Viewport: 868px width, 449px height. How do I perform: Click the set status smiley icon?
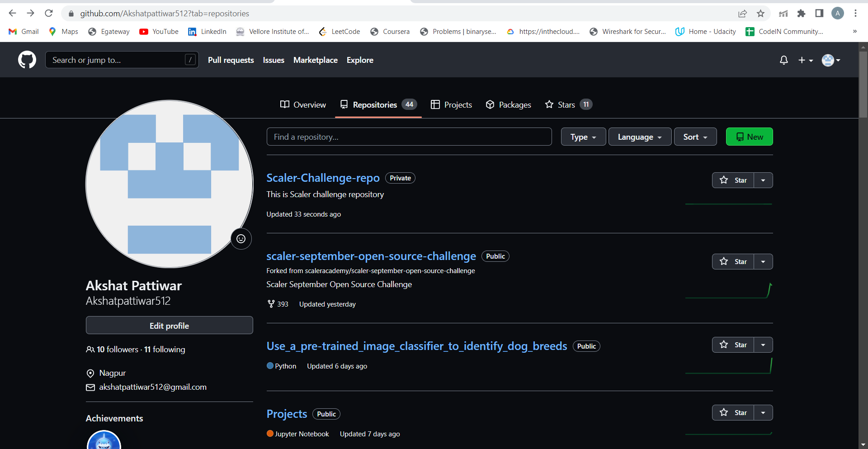[x=241, y=239]
